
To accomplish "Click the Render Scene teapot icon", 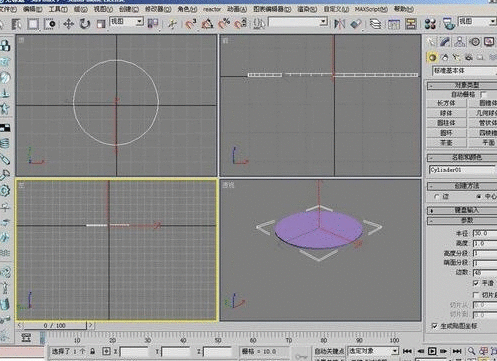I will tap(449, 24).
